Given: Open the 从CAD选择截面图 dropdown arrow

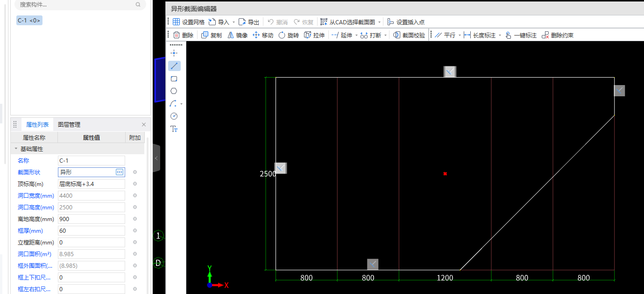Looking at the screenshot, I should [379, 22].
